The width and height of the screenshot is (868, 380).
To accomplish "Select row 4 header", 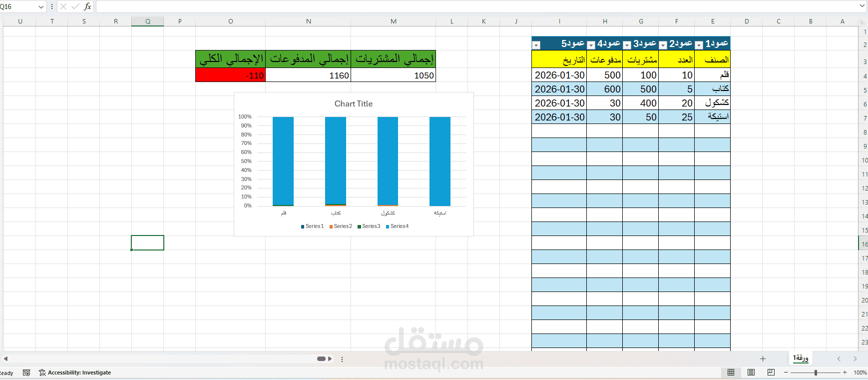I will click(x=864, y=76).
